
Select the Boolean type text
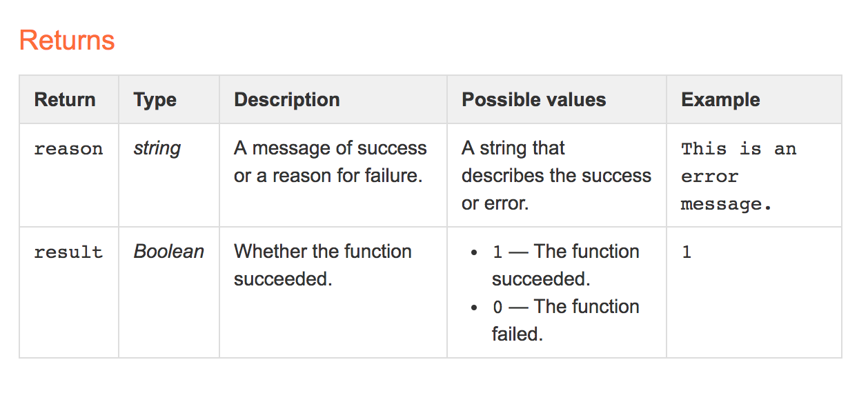click(169, 251)
